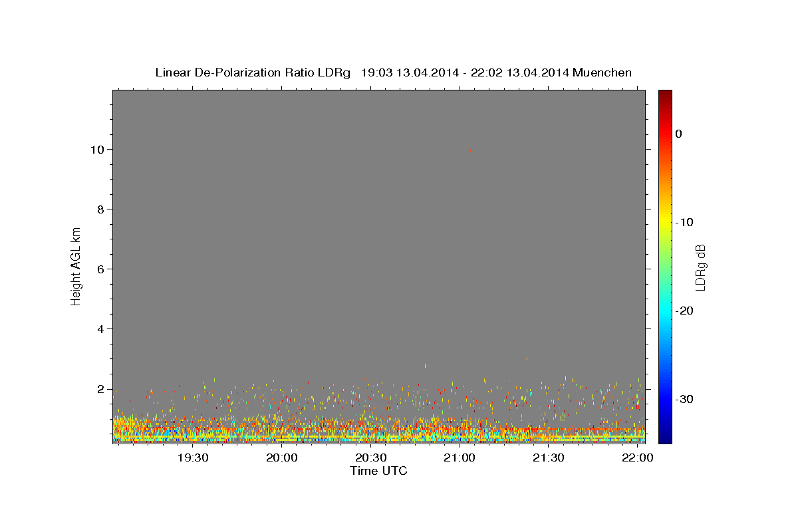The height and width of the screenshot is (532, 798).
Task: Click the colorbar value 0
Action: (679, 134)
